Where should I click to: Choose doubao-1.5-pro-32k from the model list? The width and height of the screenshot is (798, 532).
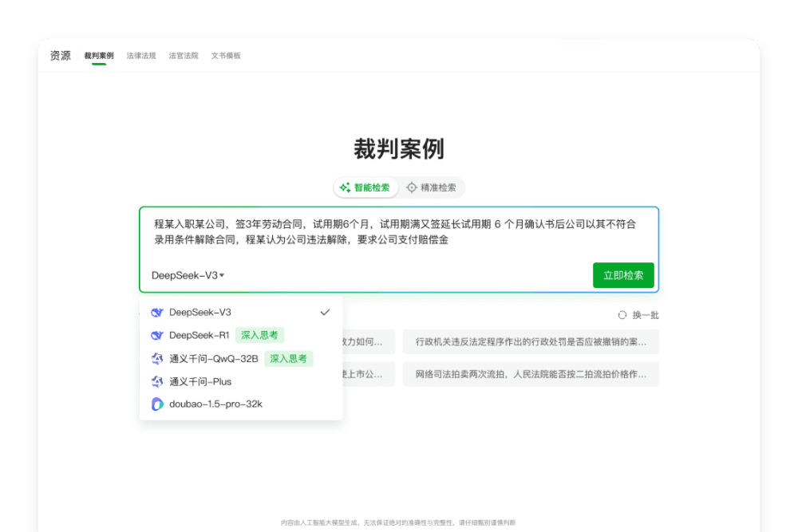[x=241, y=404]
